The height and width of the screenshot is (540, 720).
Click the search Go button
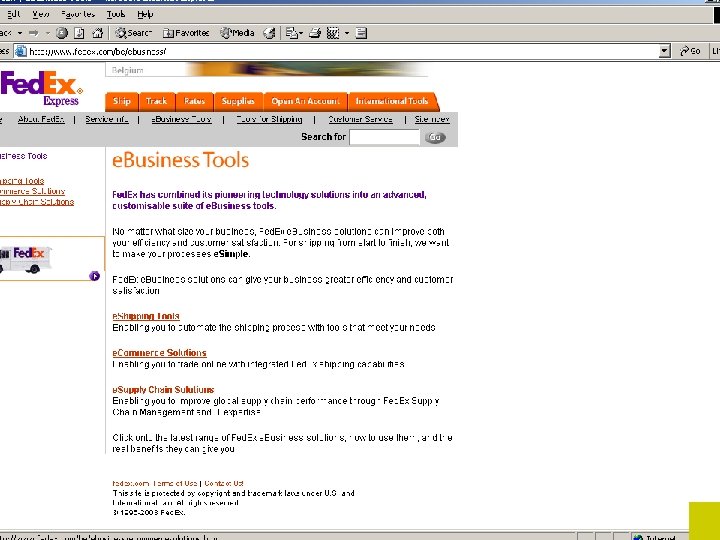(x=435, y=137)
